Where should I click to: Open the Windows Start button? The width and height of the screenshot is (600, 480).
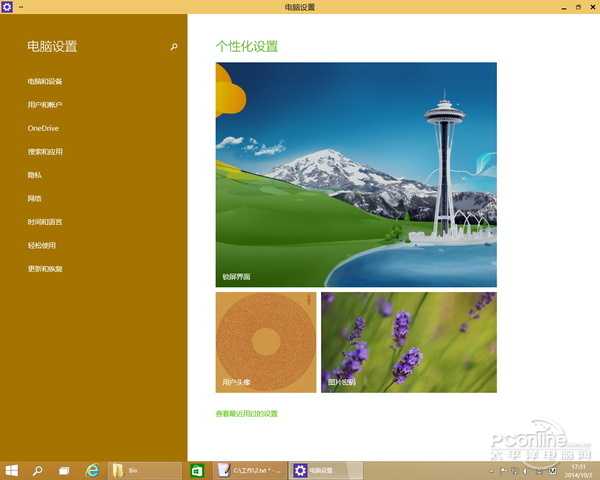[x=11, y=470]
